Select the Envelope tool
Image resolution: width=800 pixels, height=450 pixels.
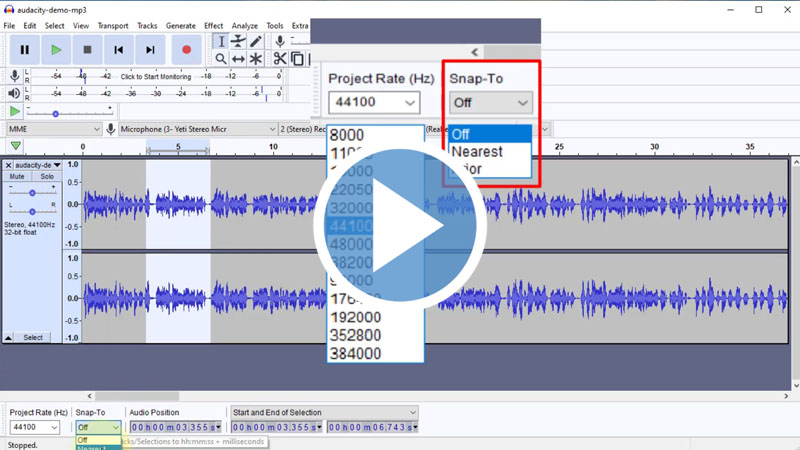(x=238, y=41)
